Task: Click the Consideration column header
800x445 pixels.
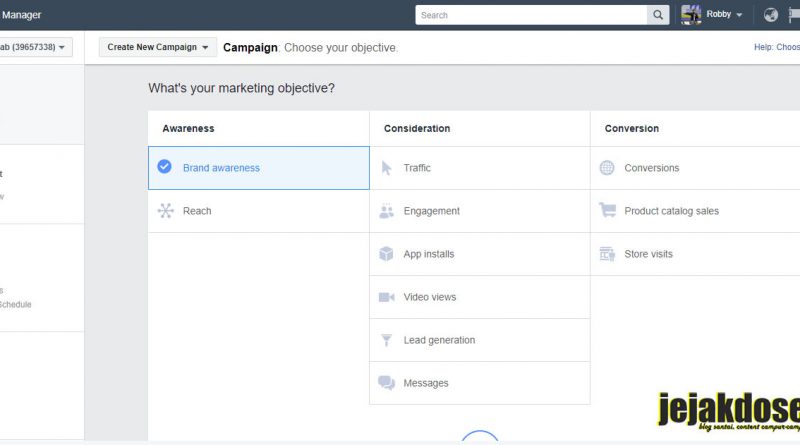Action: pyautogui.click(x=417, y=129)
